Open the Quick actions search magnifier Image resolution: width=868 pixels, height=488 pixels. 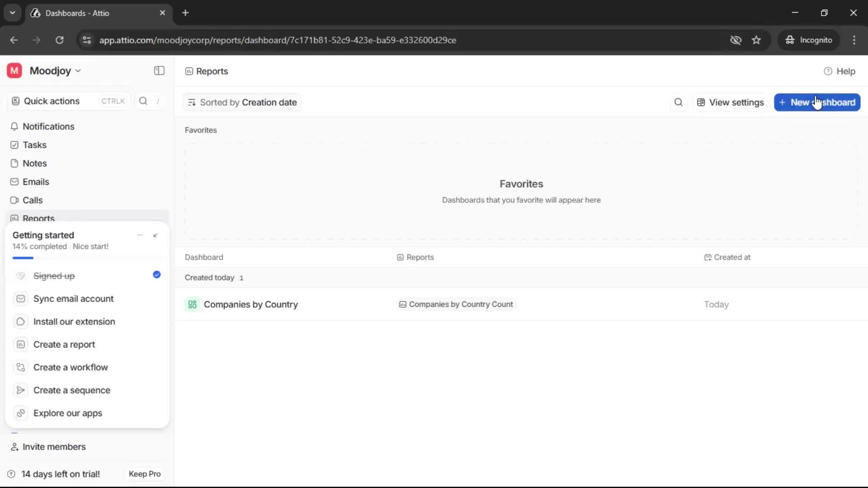click(143, 101)
